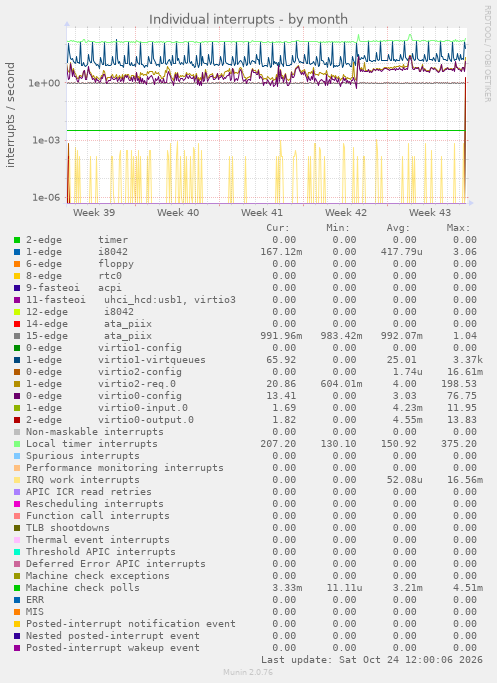
Task: Click the 1e-03 y-axis tick label
Action: pyautogui.click(x=46, y=140)
